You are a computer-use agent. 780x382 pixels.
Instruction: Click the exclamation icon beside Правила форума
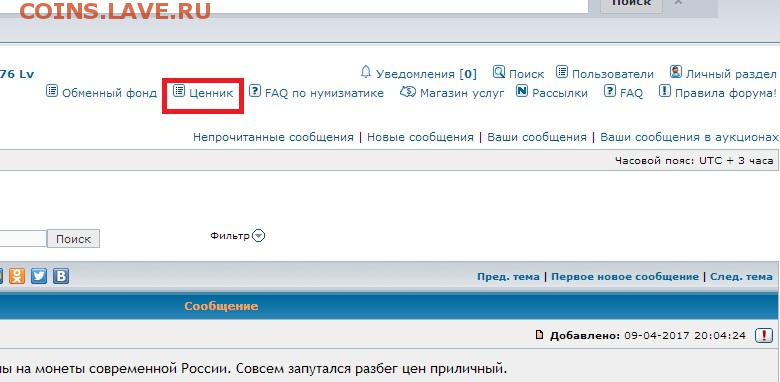tap(665, 91)
